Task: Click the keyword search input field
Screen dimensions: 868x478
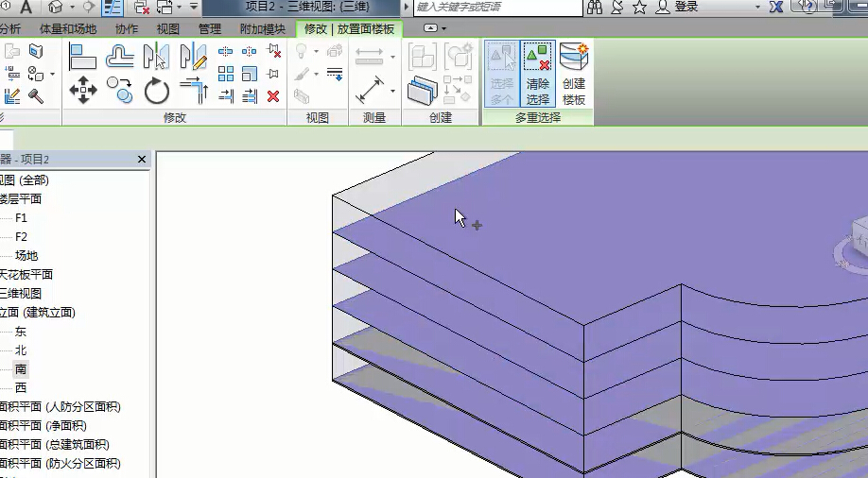Action: point(496,8)
